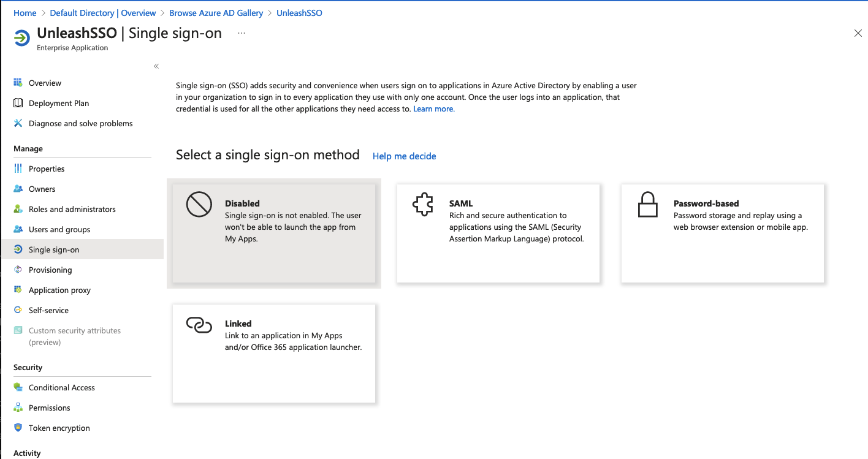Click the Properties bars icon
Image resolution: width=868 pixels, height=459 pixels.
click(x=18, y=169)
